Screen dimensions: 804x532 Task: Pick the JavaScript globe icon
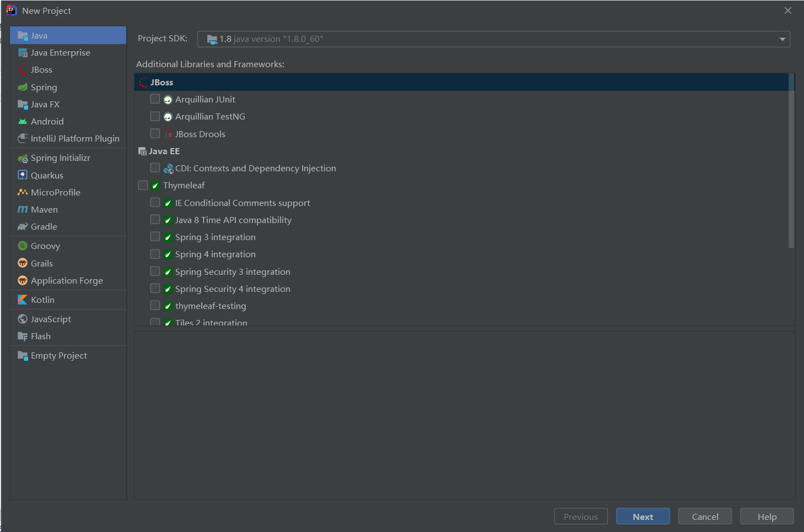click(23, 319)
